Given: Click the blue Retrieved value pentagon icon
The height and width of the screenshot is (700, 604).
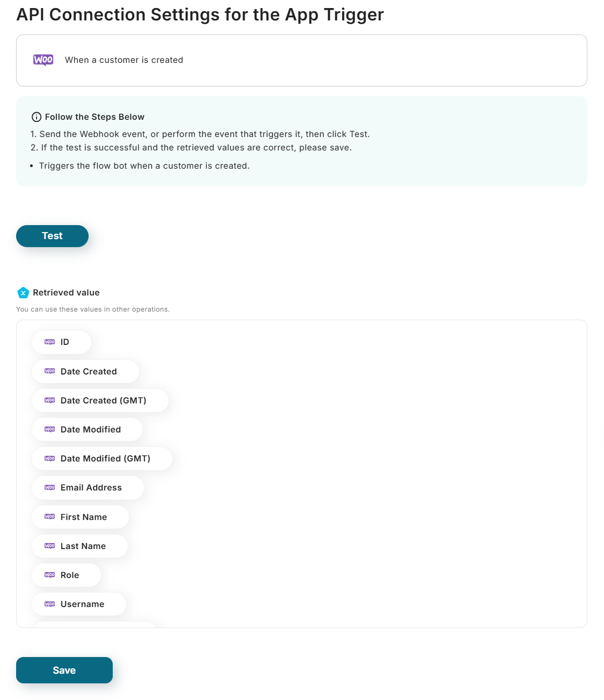Looking at the screenshot, I should 23,293.
